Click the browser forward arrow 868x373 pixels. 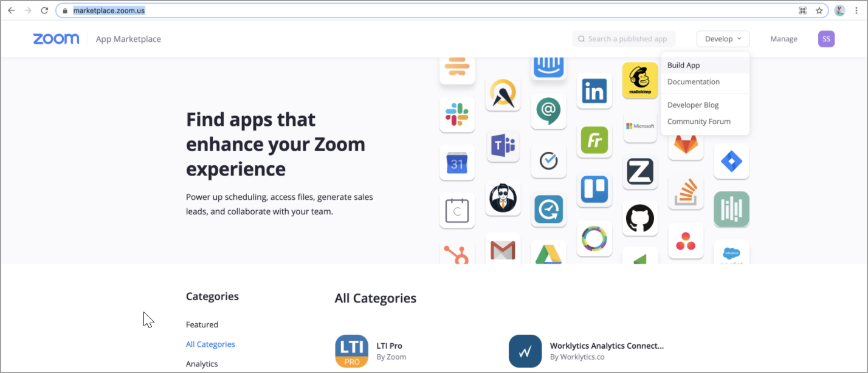coord(28,10)
